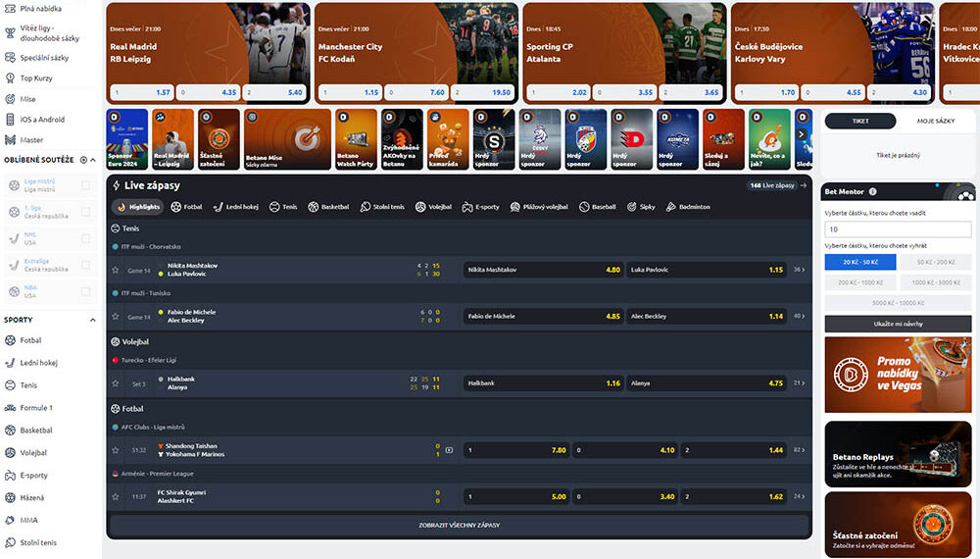Click Zobrazit všechny zápasy button
Image resolution: width=980 pixels, height=559 pixels.
click(x=460, y=526)
